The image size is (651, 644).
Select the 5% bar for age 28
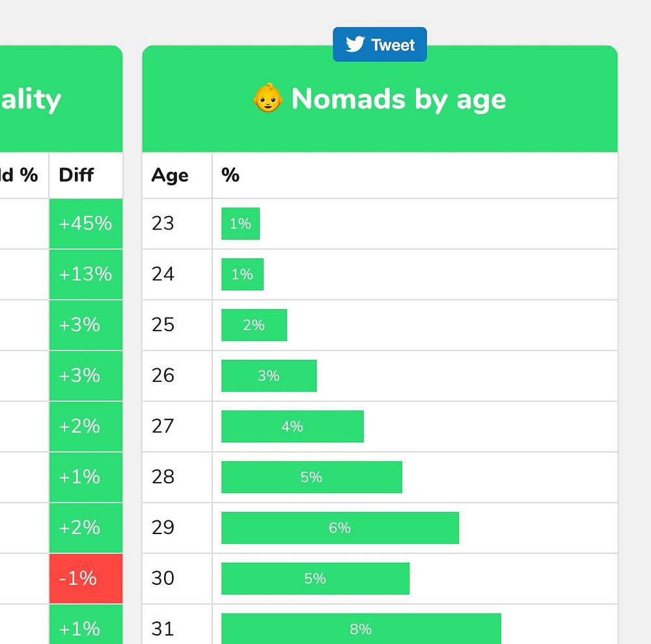pos(311,477)
